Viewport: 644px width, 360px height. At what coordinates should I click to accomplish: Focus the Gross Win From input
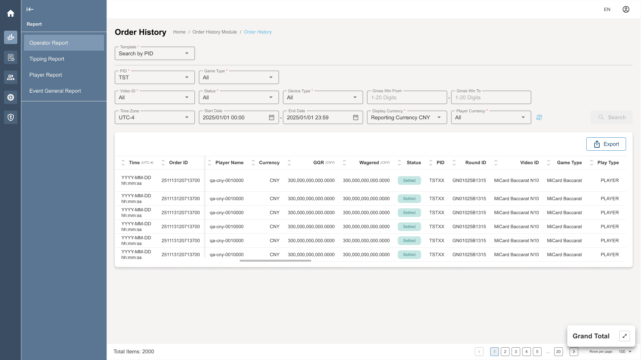tap(407, 97)
